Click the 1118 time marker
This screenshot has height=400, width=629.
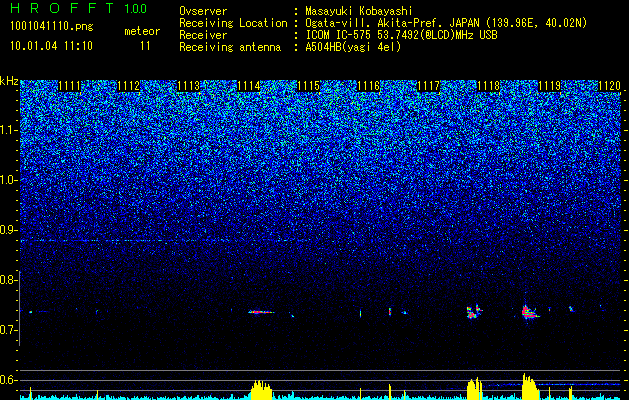click(x=489, y=86)
